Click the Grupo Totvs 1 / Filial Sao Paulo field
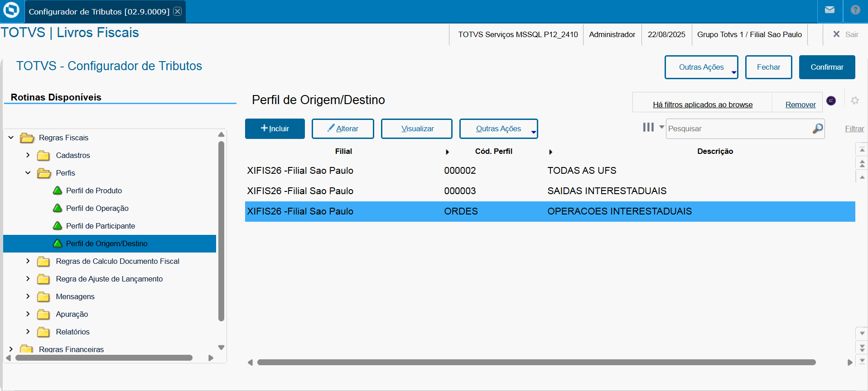The height and width of the screenshot is (391, 868). tap(749, 34)
